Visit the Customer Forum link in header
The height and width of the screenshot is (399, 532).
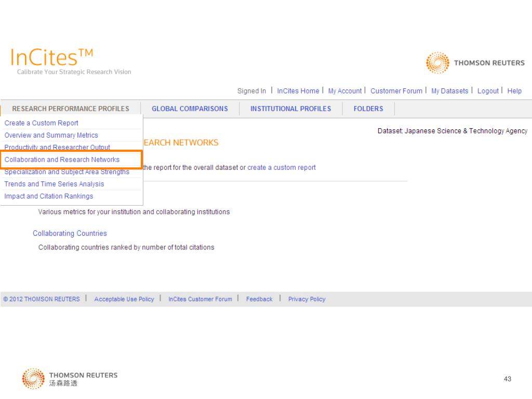(396, 91)
